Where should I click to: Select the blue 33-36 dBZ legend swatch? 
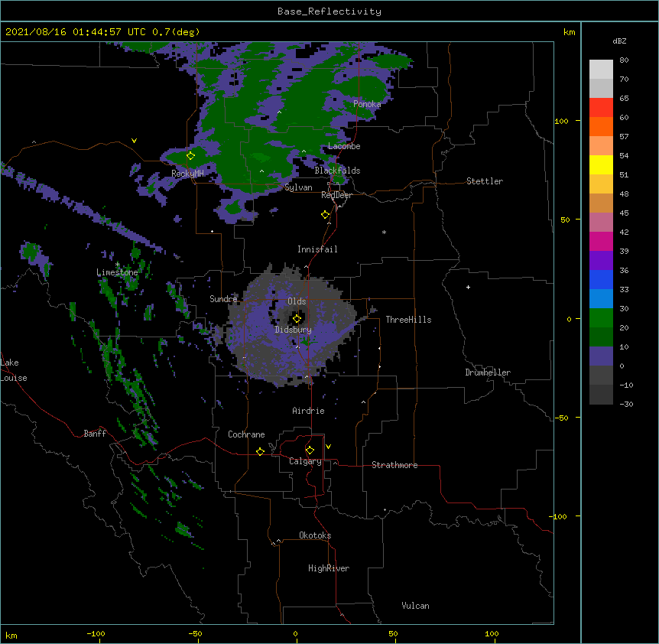(601, 279)
